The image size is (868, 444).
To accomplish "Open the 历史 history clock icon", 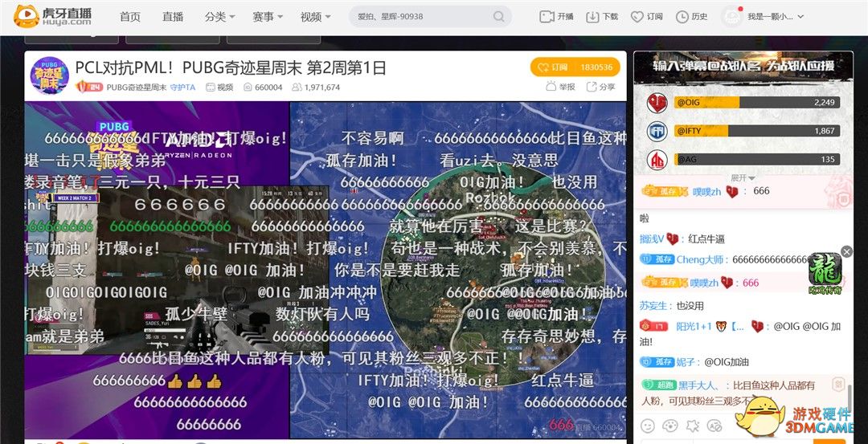I will point(682,17).
